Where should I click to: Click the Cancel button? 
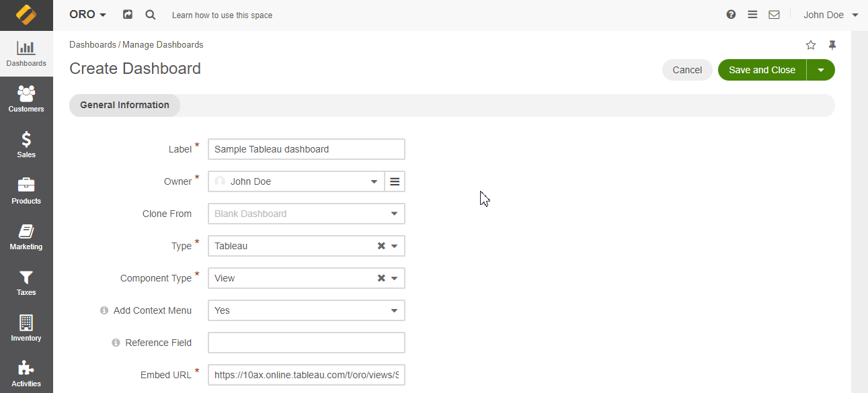(687, 70)
